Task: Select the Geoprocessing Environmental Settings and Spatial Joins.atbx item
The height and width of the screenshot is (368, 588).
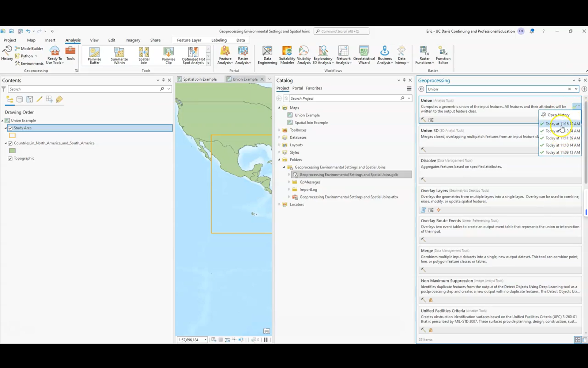Action: [349, 197]
